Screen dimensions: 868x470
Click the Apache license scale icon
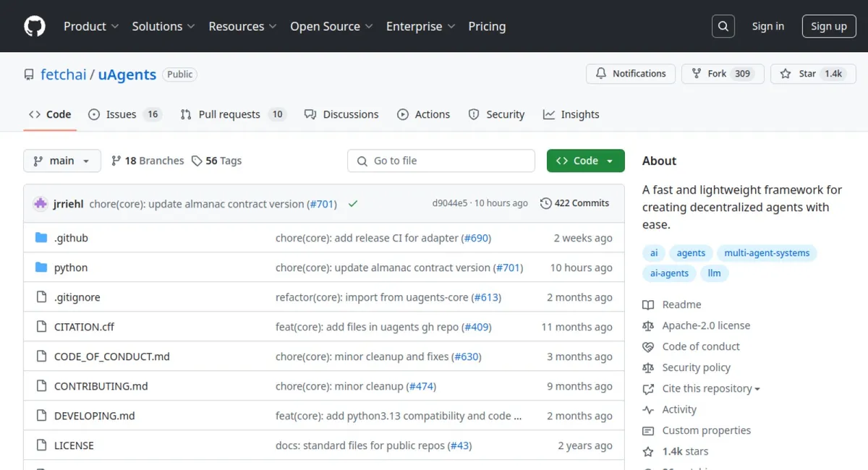tap(648, 325)
